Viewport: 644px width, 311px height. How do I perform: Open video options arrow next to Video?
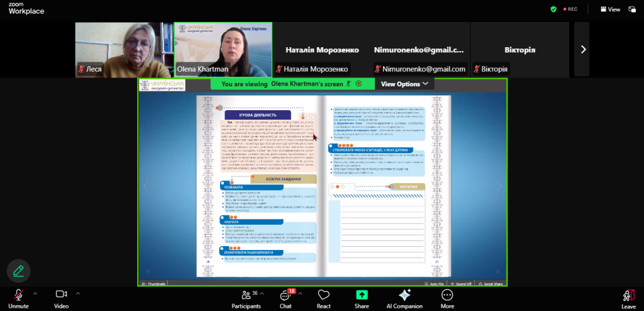click(x=78, y=293)
